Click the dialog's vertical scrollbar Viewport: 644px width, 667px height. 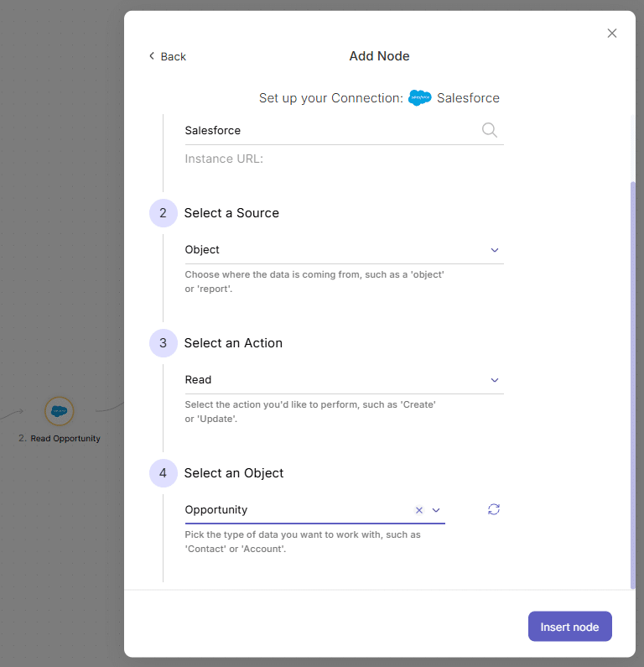(x=632, y=385)
